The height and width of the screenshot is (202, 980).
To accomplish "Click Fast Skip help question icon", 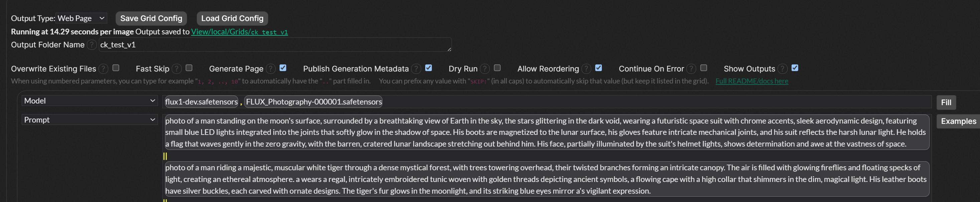I will coord(176,69).
